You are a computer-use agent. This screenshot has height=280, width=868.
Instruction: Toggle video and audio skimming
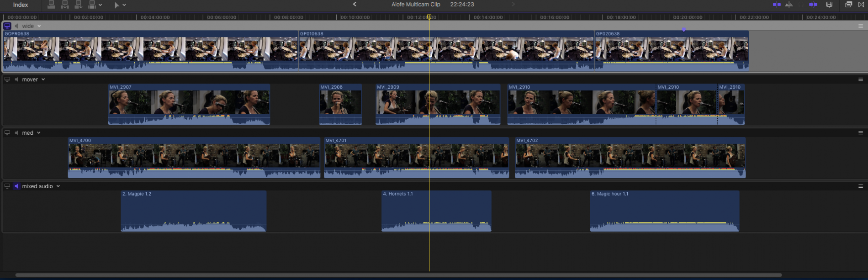(x=777, y=5)
